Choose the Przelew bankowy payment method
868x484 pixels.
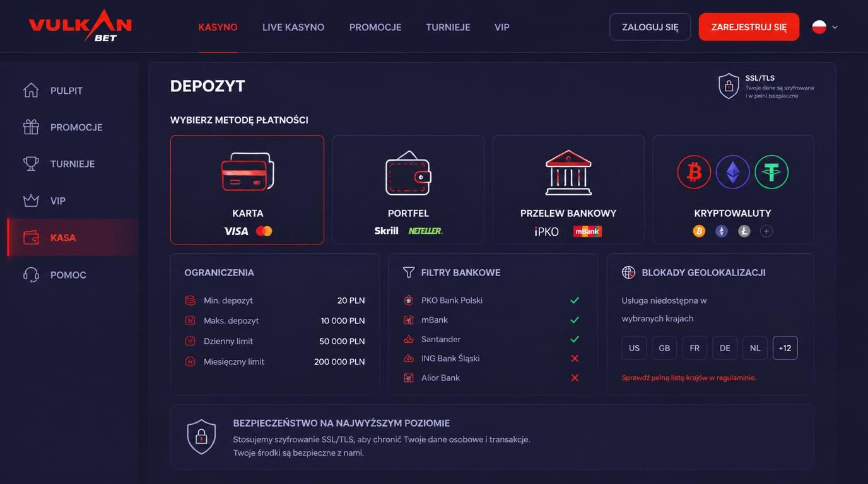point(568,190)
